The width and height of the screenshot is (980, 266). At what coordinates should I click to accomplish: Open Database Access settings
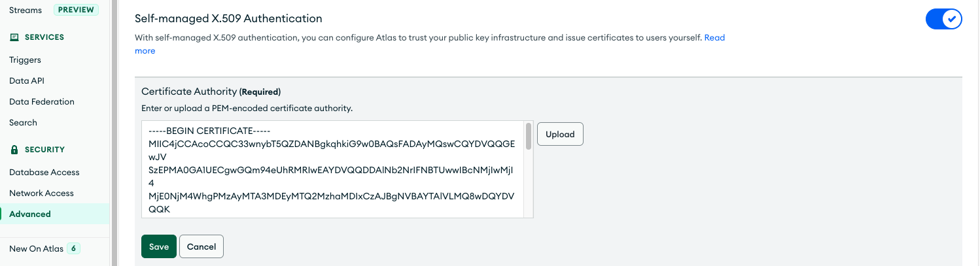44,172
